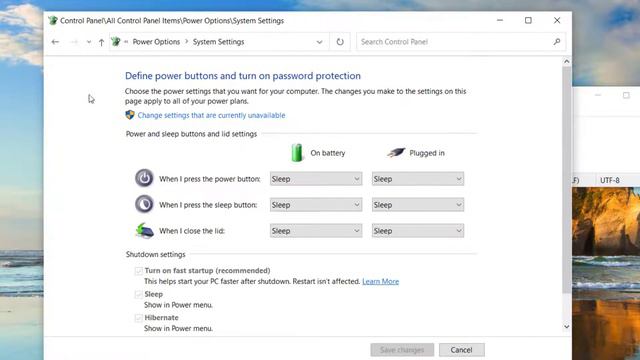Open sleep button On battery dropdown
Viewport: 640px width, 360px height.
pyautogui.click(x=316, y=205)
